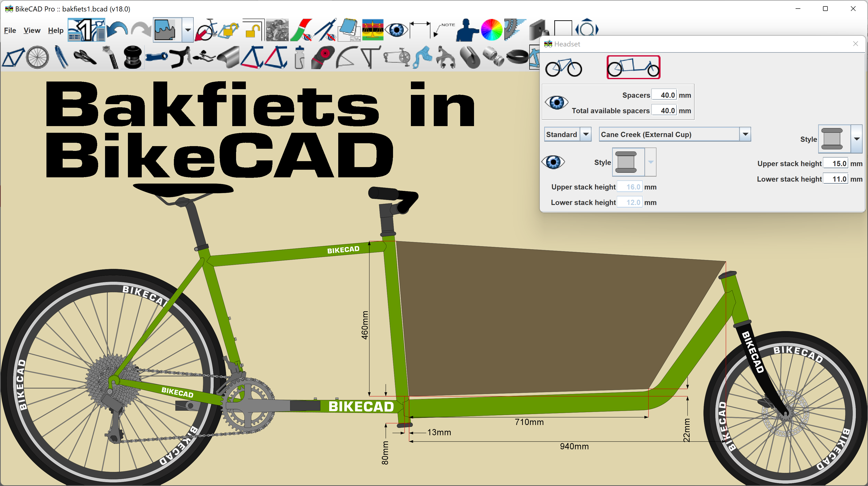Viewport: 868px width, 486px height.
Task: Click the redo arrow icon
Action: click(141, 30)
